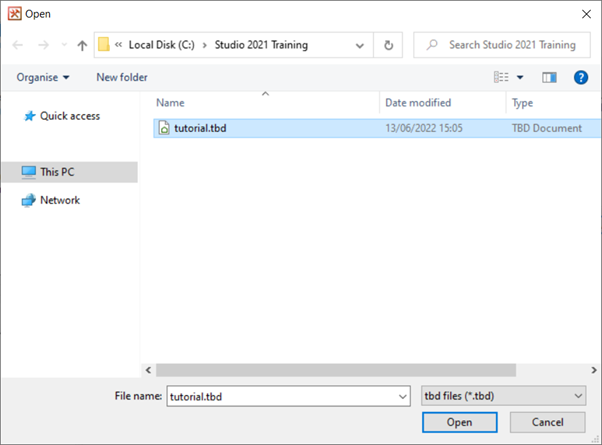
Task: Select the tutorial.tbd file icon
Action: (164, 128)
